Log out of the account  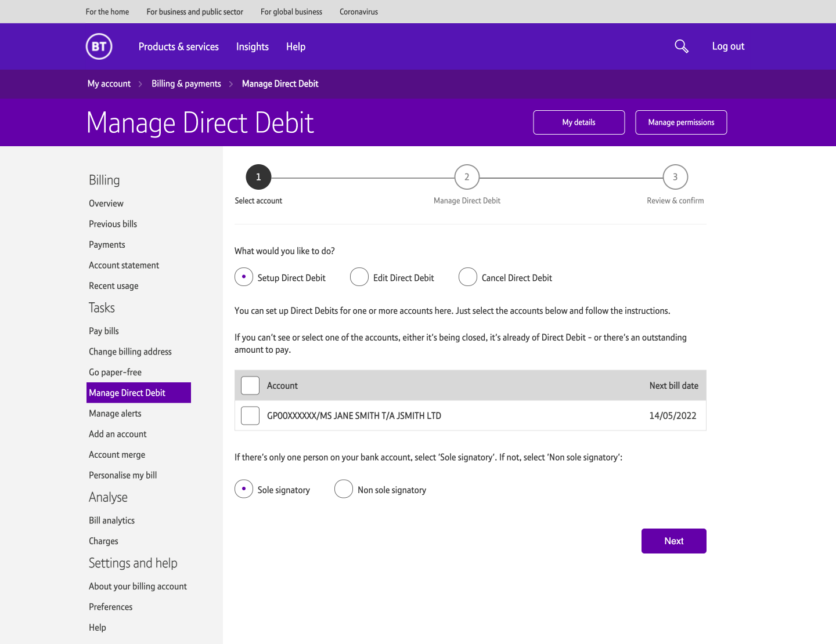[x=728, y=46]
